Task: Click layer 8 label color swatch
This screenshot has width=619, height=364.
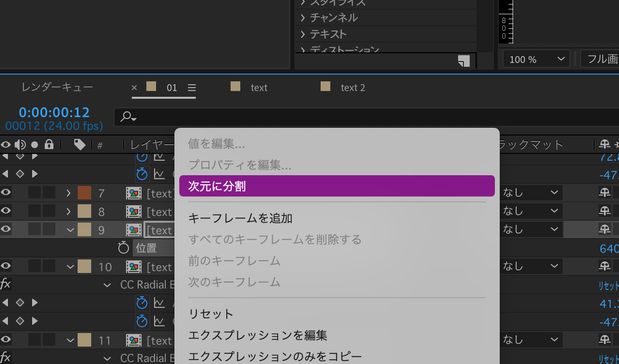Action: click(84, 211)
